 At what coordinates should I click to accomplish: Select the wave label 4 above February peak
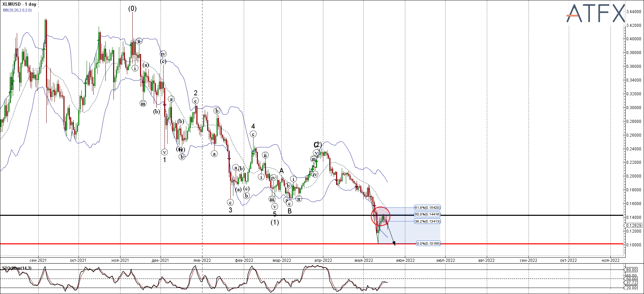click(x=253, y=126)
